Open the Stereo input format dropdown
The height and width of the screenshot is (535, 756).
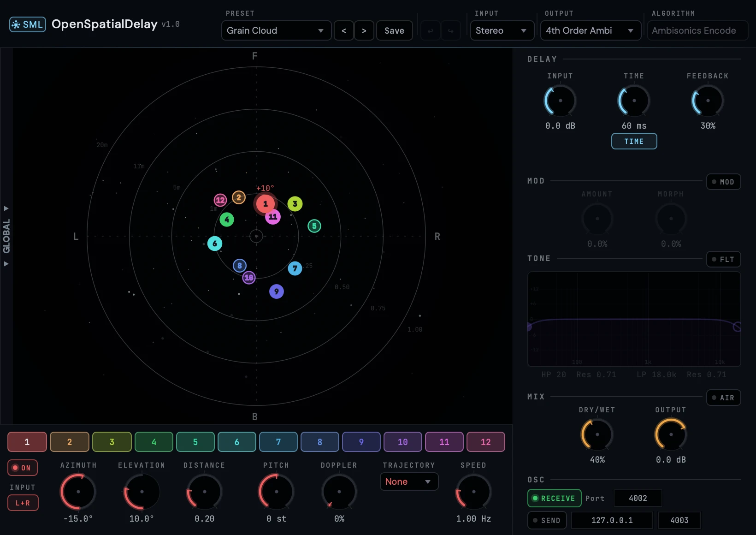pyautogui.click(x=502, y=31)
